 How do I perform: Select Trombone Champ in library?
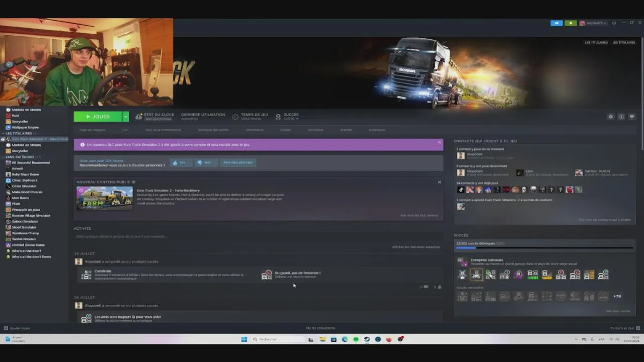(25, 233)
